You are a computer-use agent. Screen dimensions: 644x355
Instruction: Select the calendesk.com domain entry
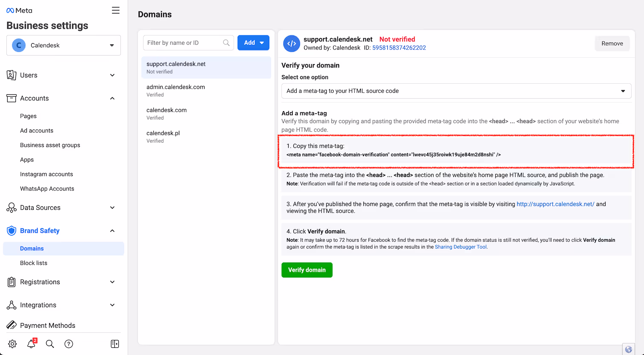pos(167,110)
